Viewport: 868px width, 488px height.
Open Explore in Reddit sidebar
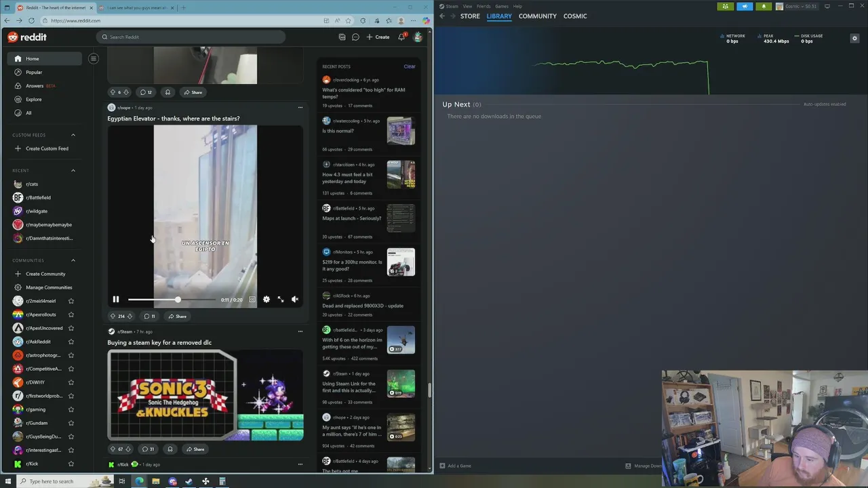45,100
